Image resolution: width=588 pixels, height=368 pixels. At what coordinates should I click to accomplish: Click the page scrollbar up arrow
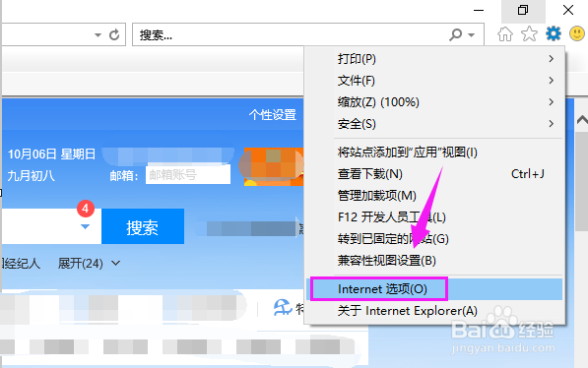tap(582, 120)
